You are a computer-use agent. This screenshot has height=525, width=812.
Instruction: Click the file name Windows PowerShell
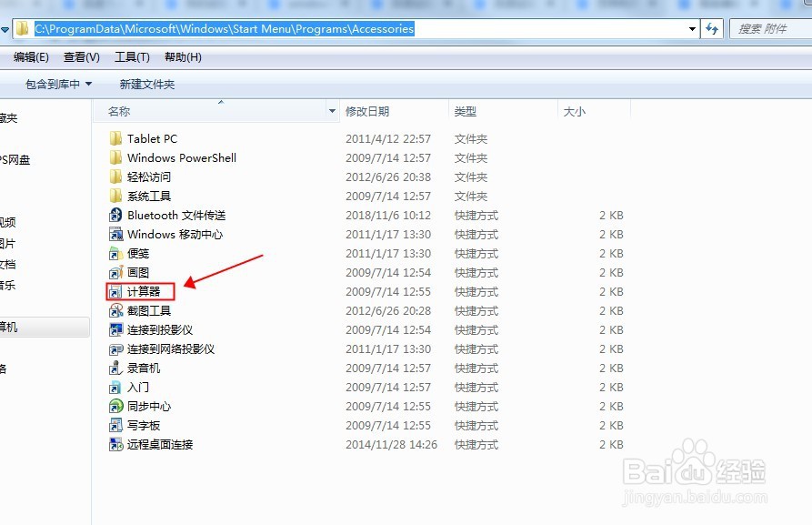click(182, 157)
